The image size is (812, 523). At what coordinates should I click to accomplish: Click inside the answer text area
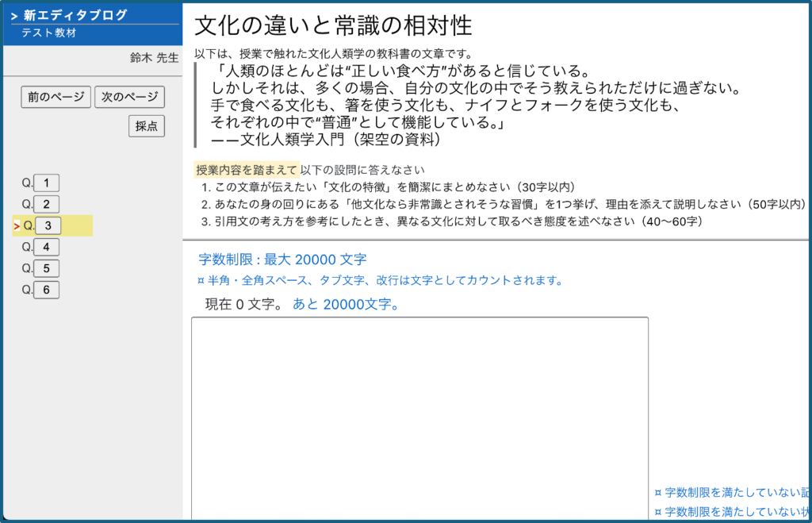point(420,419)
